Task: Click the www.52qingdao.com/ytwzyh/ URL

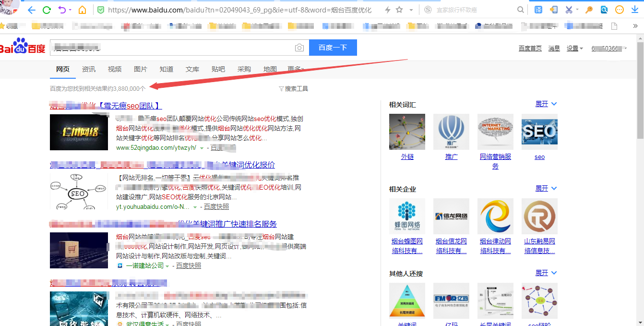Action: 156,147
